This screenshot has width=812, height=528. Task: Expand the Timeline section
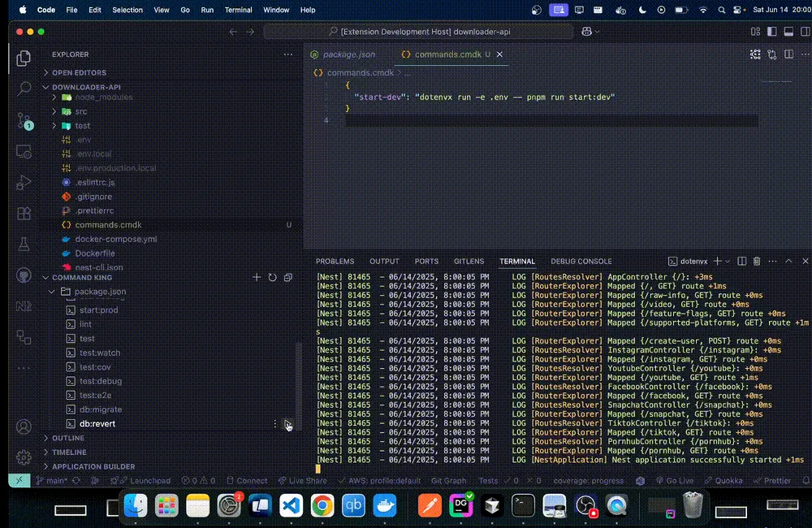(x=69, y=452)
